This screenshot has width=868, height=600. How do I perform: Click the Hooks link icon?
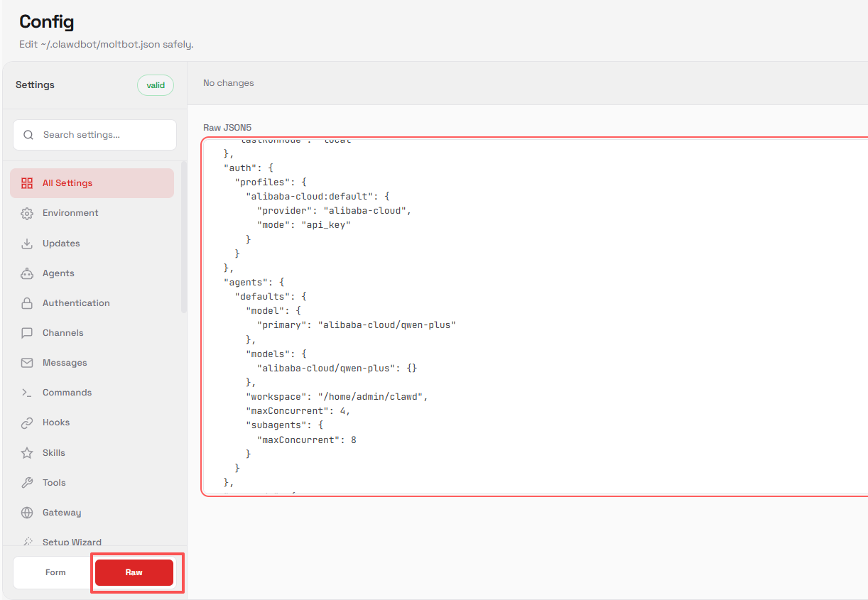(27, 422)
